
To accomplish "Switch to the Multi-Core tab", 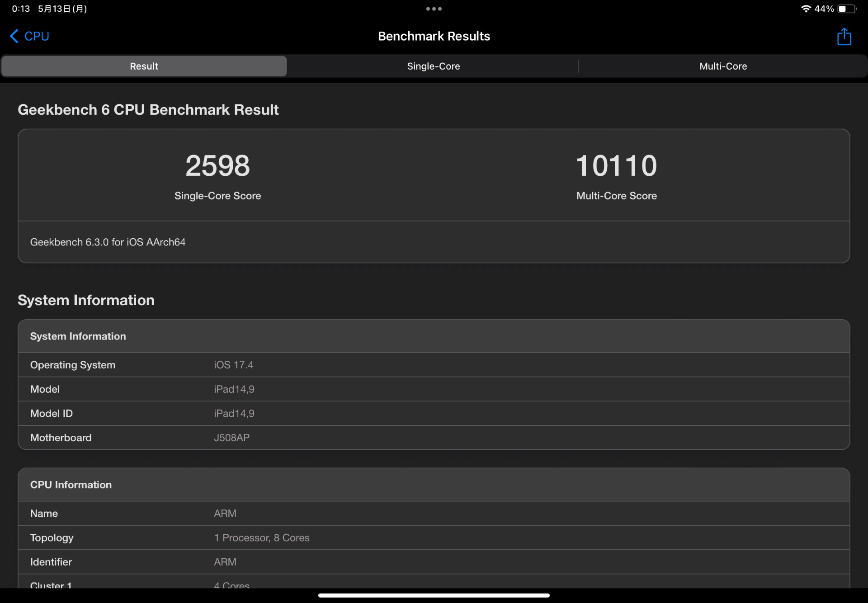I will pyautogui.click(x=723, y=66).
